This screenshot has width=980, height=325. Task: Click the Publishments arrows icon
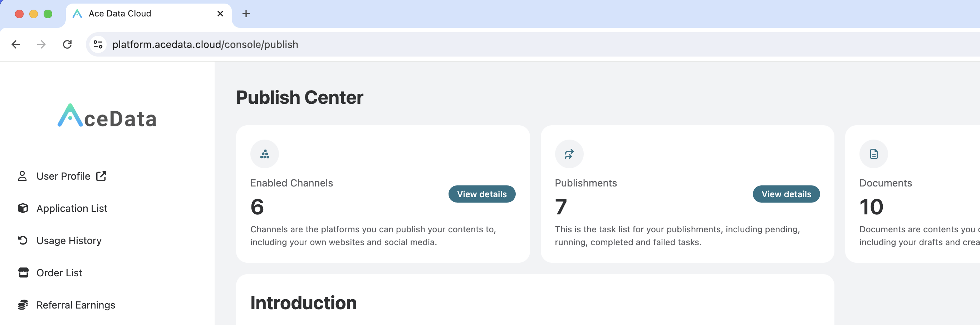click(x=569, y=154)
